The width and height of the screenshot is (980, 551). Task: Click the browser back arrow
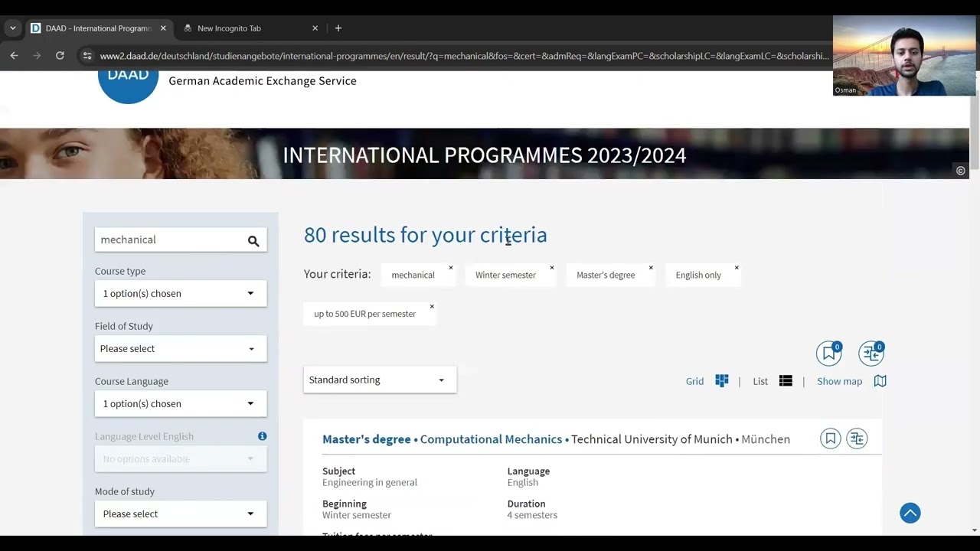[14, 56]
